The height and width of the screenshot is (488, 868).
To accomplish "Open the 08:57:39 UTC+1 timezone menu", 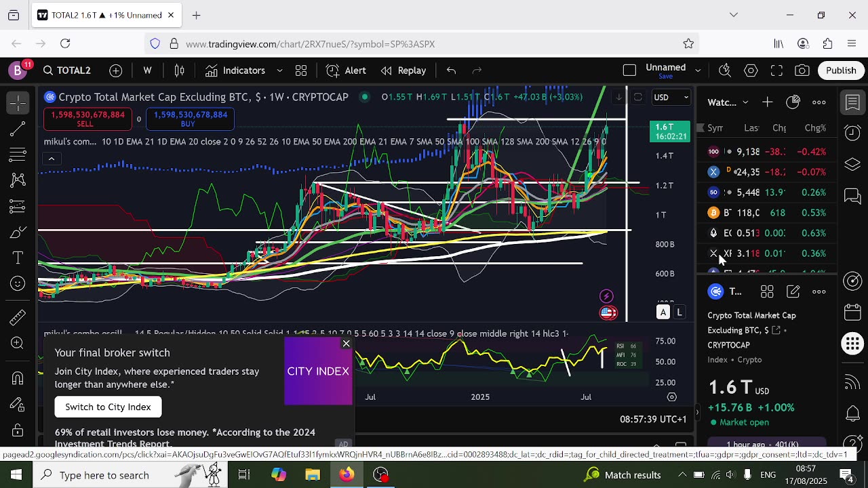I will pos(653,420).
